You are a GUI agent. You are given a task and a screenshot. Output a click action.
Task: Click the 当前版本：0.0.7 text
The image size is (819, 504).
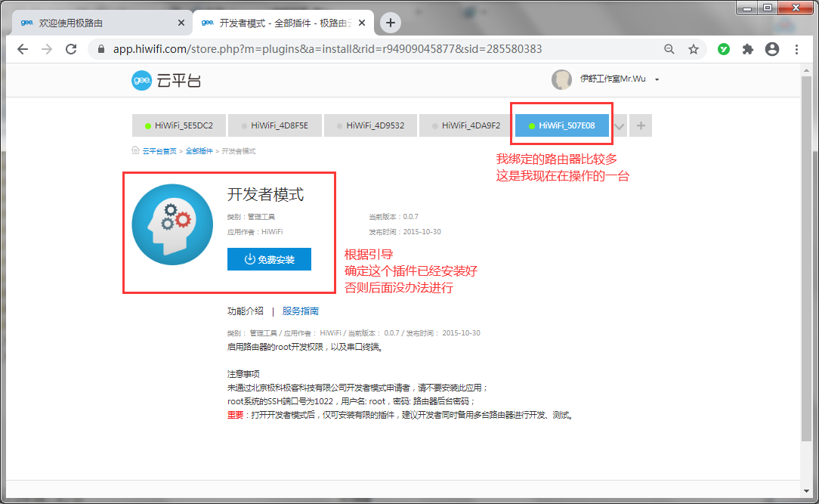point(394,217)
